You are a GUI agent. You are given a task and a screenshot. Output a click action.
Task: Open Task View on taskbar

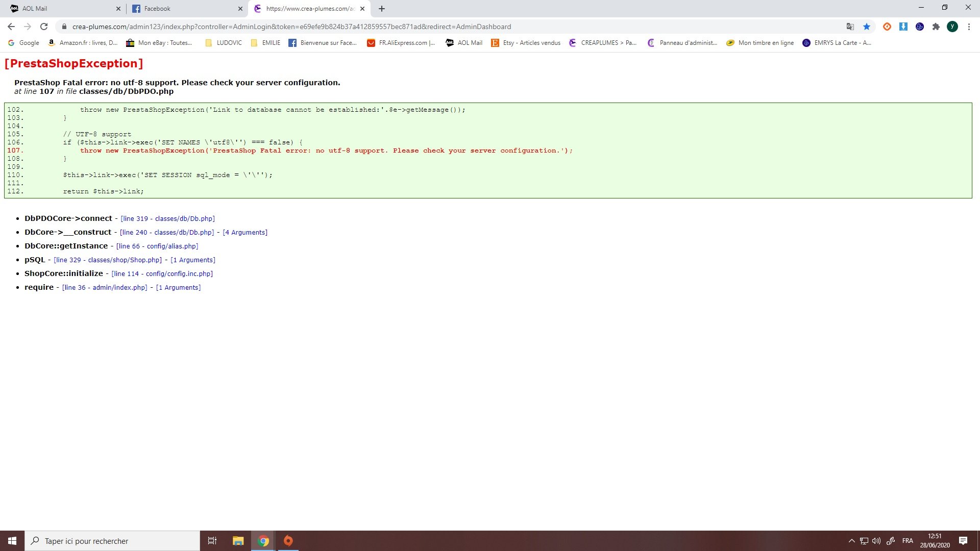tap(212, 541)
